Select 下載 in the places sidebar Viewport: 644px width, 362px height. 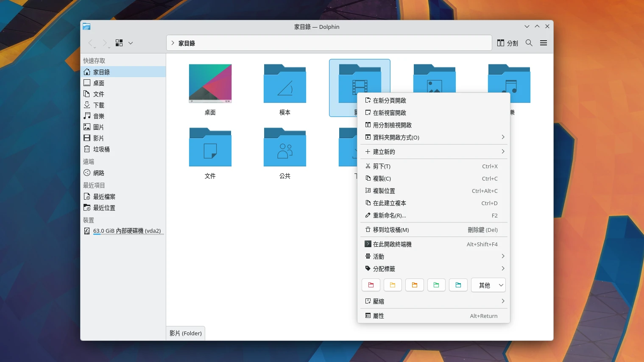tap(98, 105)
